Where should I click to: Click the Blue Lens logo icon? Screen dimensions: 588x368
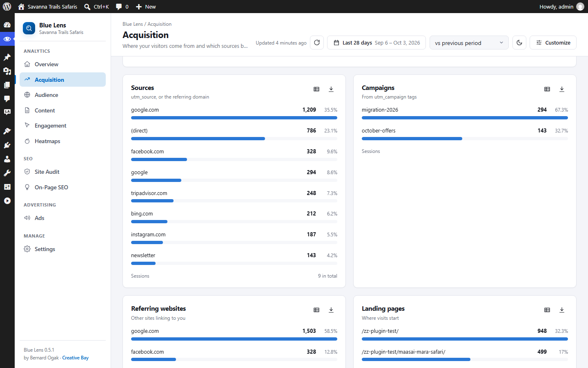[x=29, y=28]
